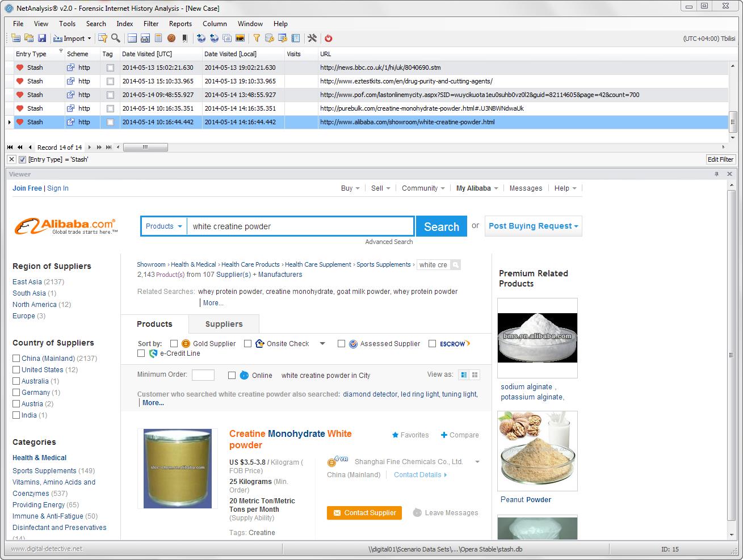Open the File menu
This screenshot has width=743, height=560.
(x=18, y=24)
